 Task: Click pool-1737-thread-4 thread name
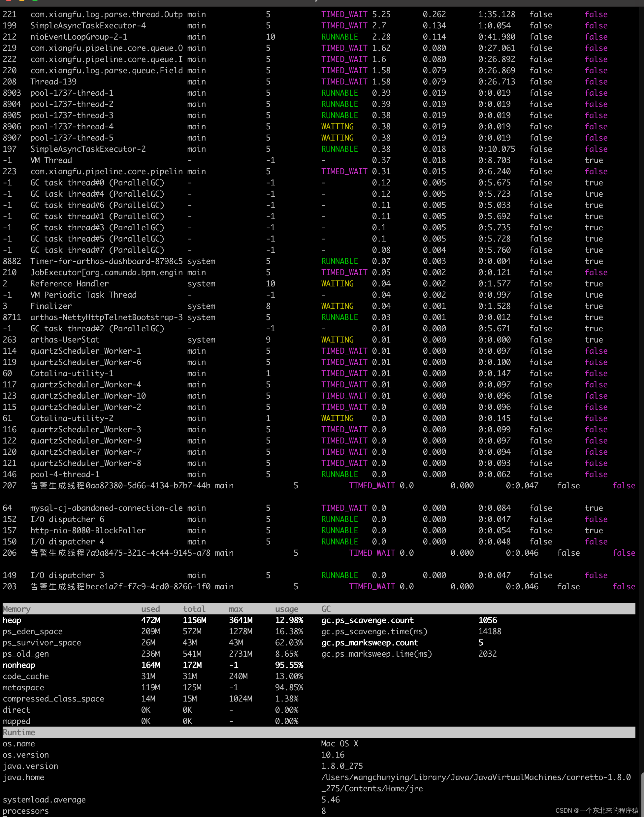[72, 127]
